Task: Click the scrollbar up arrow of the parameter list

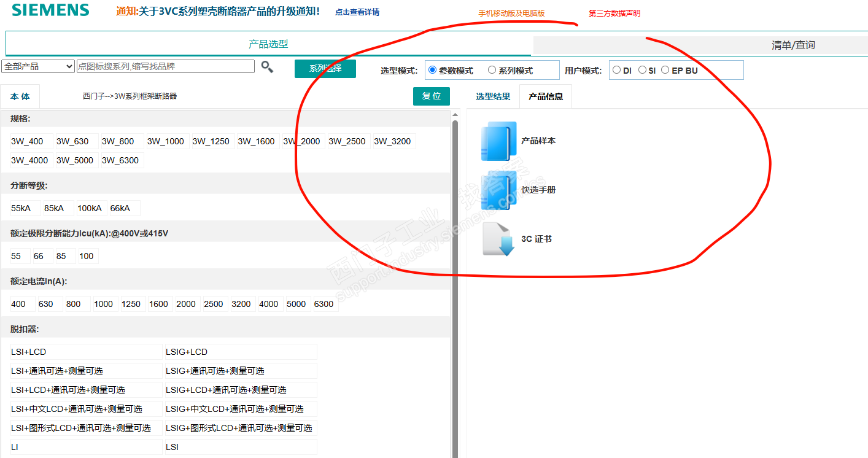Action: [455, 115]
